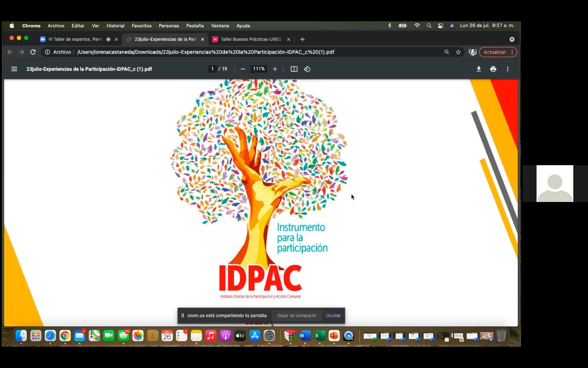
Task: Open Messages from the Dock
Action: click(x=123, y=336)
